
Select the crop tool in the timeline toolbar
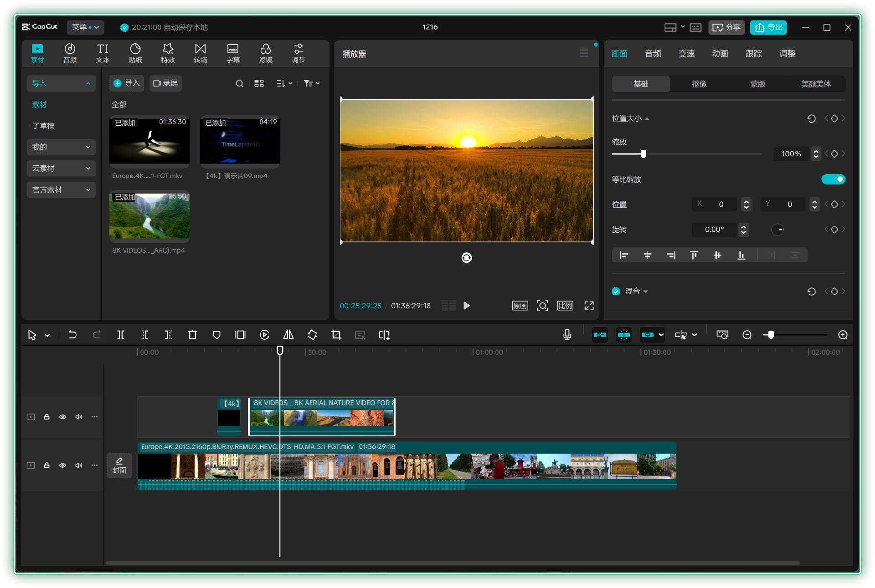click(336, 335)
